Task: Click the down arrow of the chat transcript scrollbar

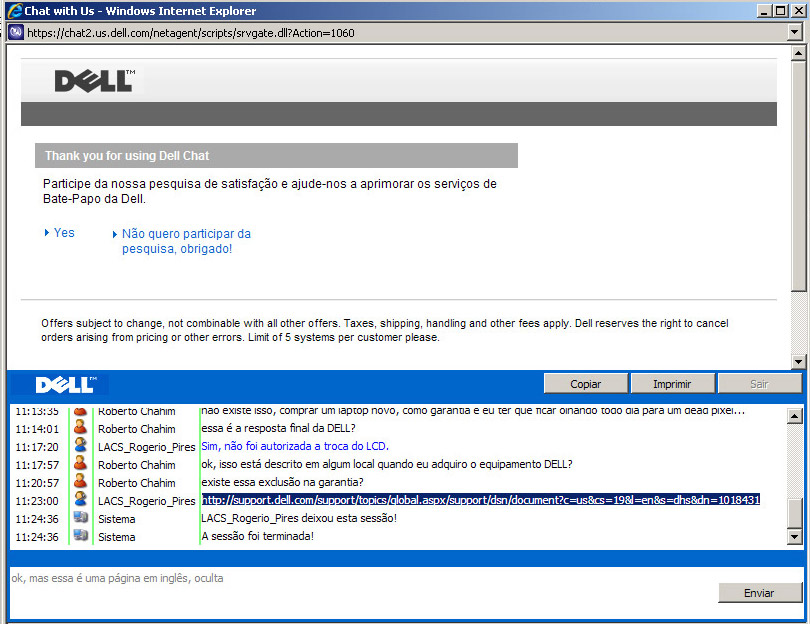Action: click(x=795, y=537)
